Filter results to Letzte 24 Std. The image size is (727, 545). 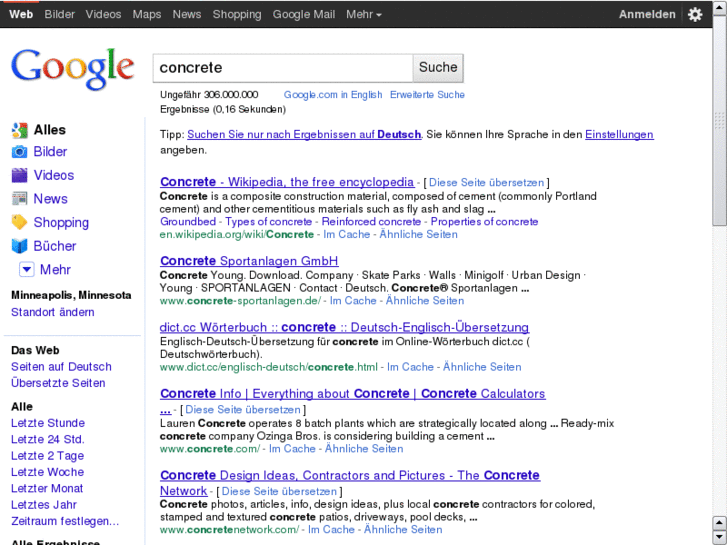pyautogui.click(x=48, y=439)
